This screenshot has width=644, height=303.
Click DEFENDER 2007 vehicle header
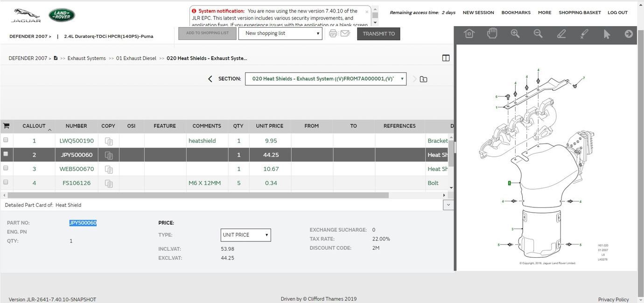coord(30,36)
